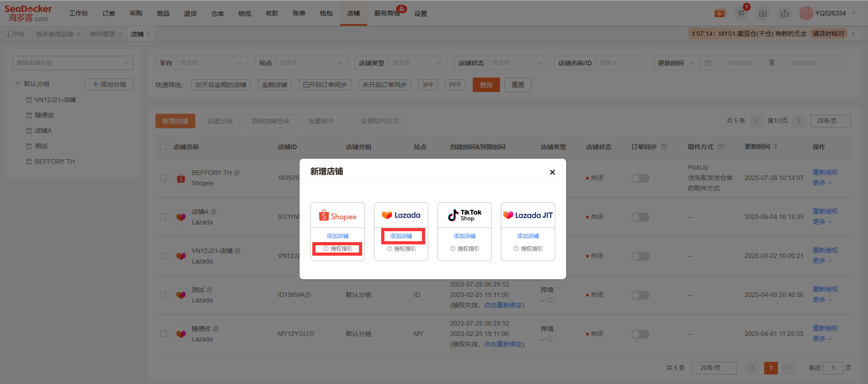
Task: Click the download icon in top bar
Action: click(763, 14)
